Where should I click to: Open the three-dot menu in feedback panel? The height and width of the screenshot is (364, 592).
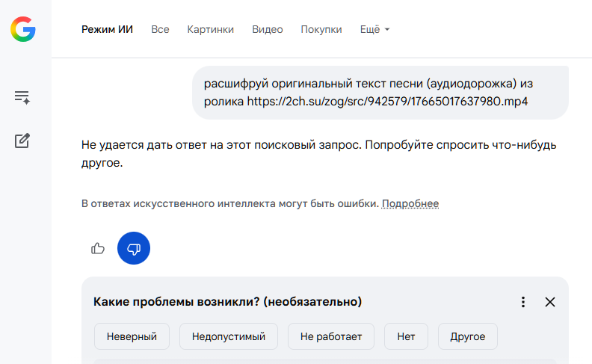pyautogui.click(x=523, y=302)
